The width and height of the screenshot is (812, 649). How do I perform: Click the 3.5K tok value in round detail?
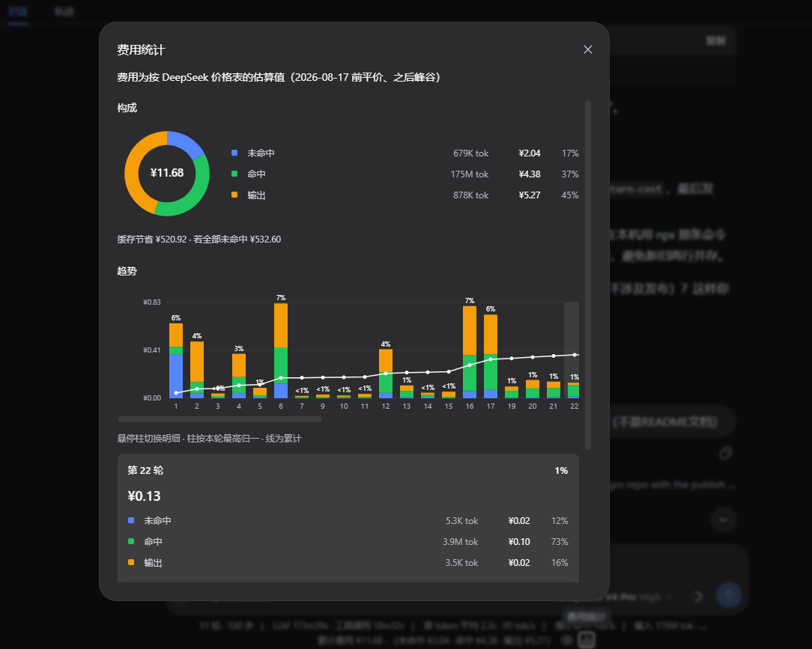pos(462,563)
